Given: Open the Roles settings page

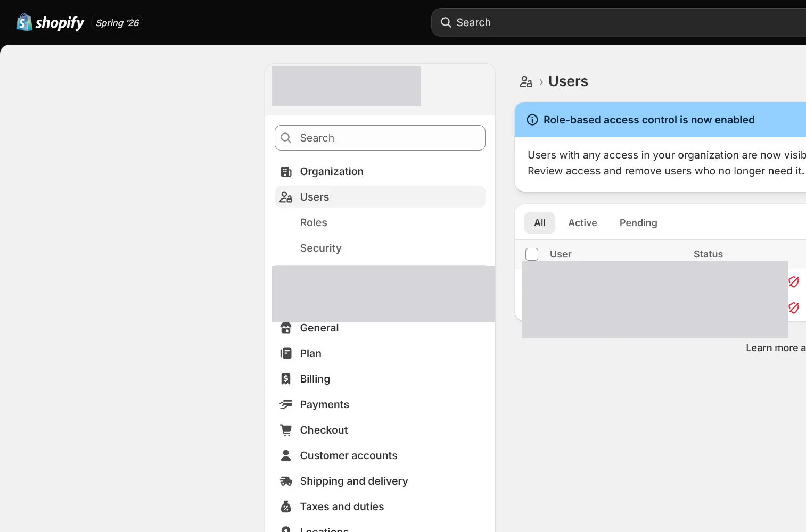Looking at the screenshot, I should [x=314, y=222].
